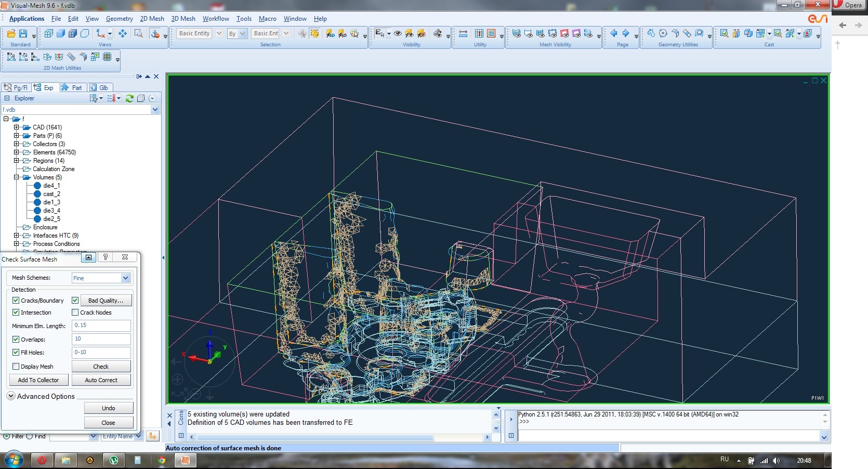This screenshot has width=868, height=469.
Task: Toggle the Fill Holes checkbox
Action: tap(16, 353)
